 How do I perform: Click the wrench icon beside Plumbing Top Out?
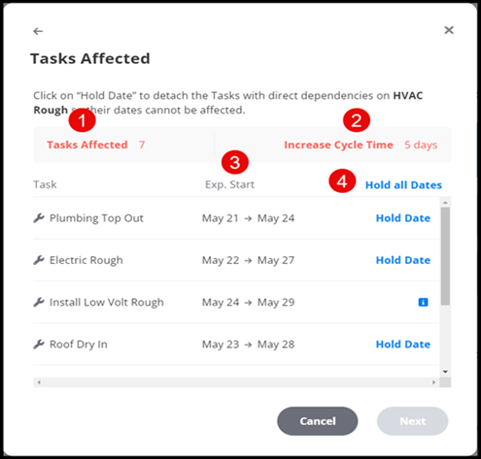(x=39, y=218)
